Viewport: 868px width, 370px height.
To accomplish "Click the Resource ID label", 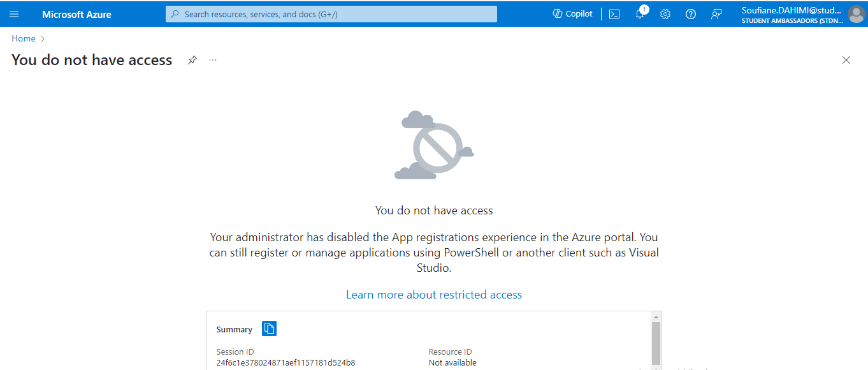I will point(451,352).
